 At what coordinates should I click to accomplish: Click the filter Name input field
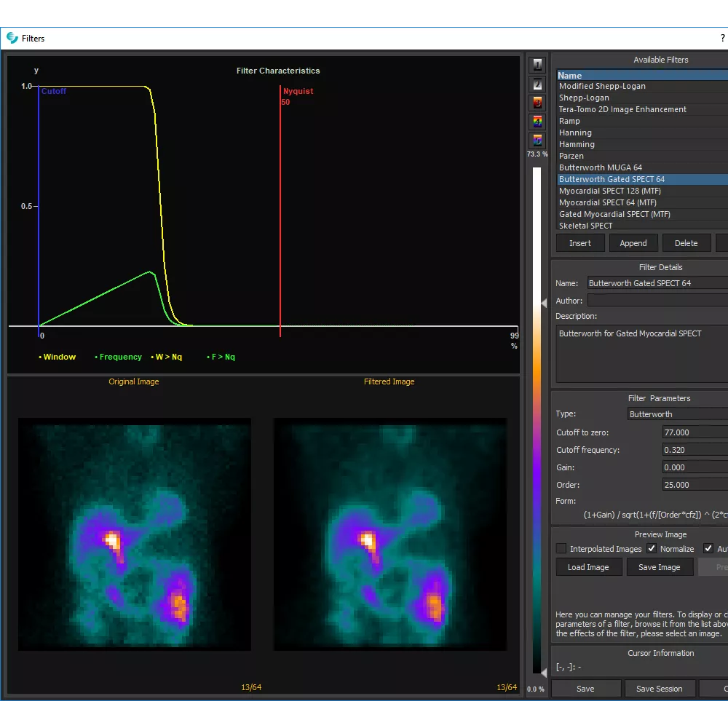point(657,283)
